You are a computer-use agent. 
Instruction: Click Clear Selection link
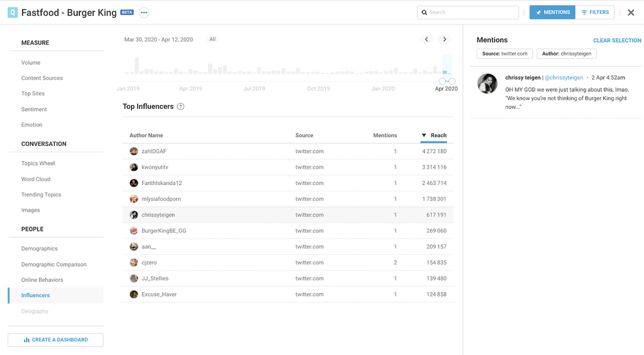pos(617,40)
